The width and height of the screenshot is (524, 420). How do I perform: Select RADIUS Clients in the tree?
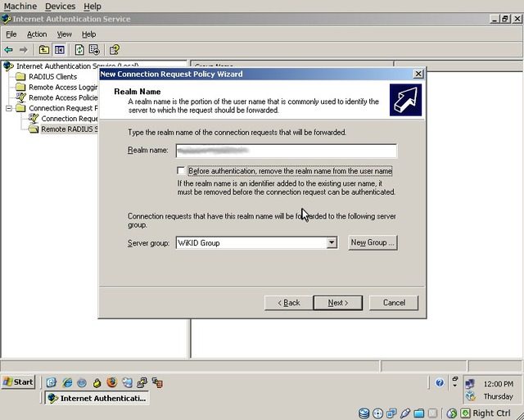[x=52, y=77]
